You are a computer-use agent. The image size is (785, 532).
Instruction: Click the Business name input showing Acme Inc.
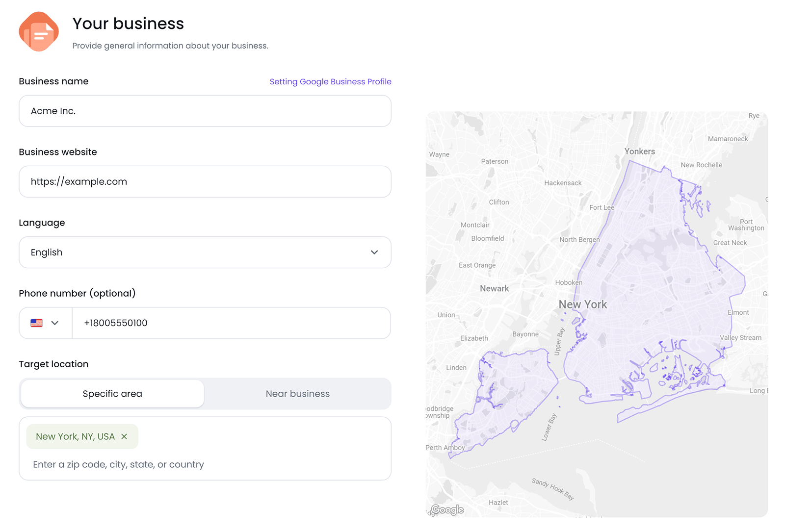[x=205, y=111]
